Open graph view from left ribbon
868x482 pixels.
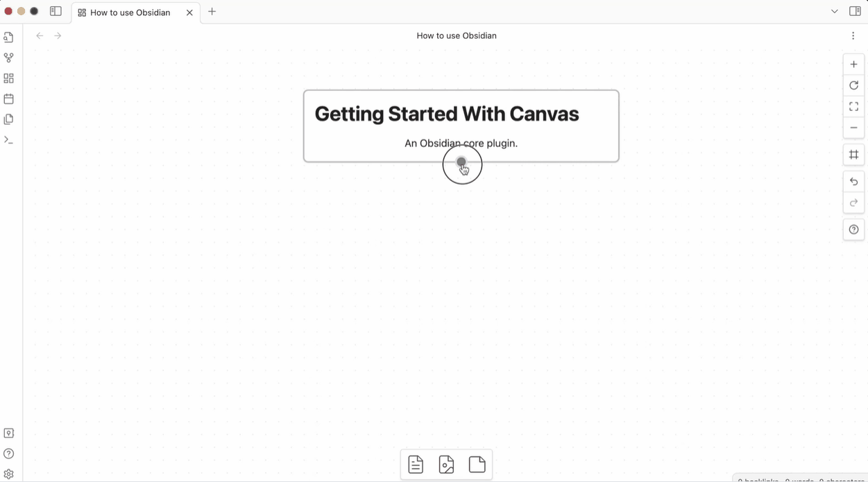[x=8, y=58]
